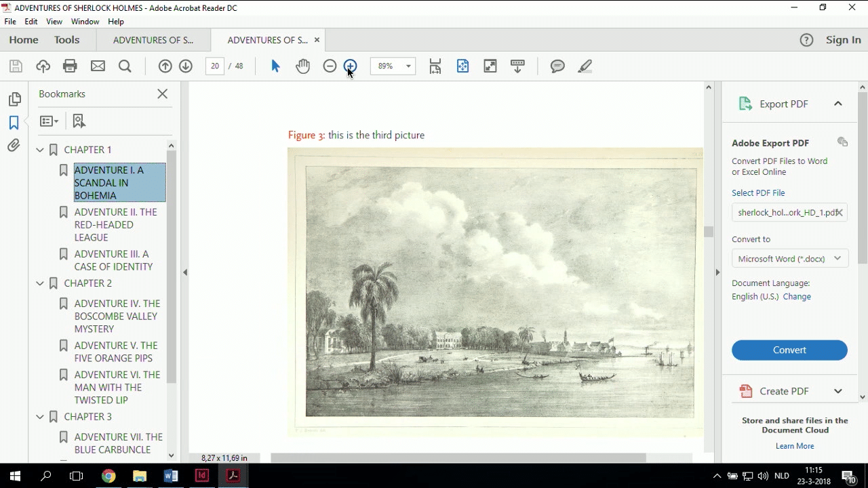Click the upload to cloud icon
Viewport: 868px width, 488px height.
click(x=43, y=66)
